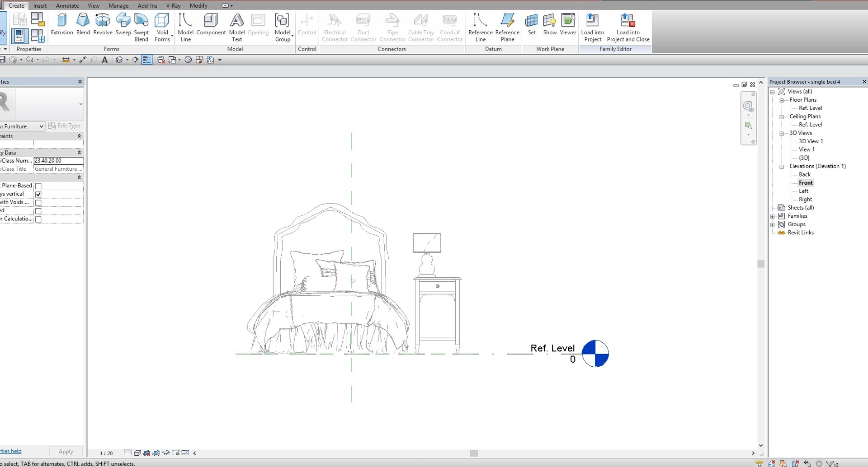
Task: Switch to the Insert ribbon tab
Action: pyautogui.click(x=40, y=5)
